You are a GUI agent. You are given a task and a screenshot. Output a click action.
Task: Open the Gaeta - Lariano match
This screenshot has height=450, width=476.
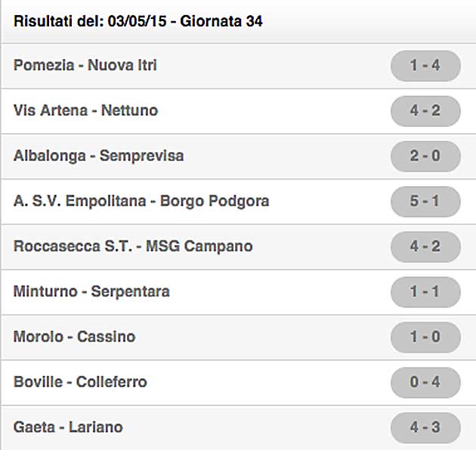68,427
